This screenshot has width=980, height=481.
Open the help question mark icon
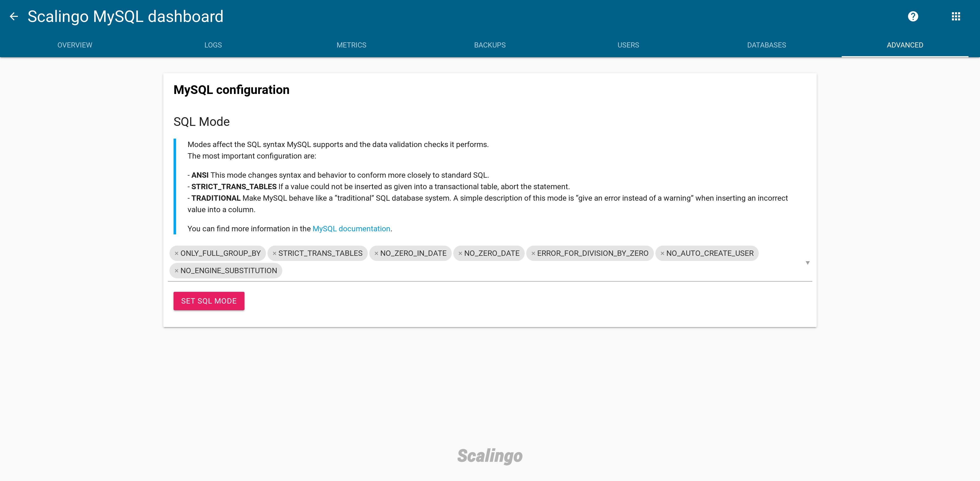tap(913, 16)
